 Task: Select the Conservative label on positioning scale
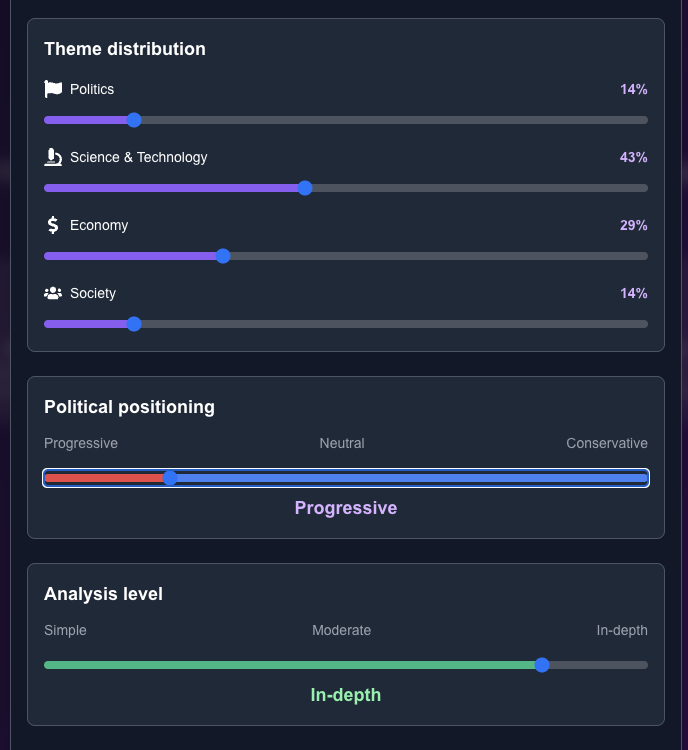pos(606,443)
